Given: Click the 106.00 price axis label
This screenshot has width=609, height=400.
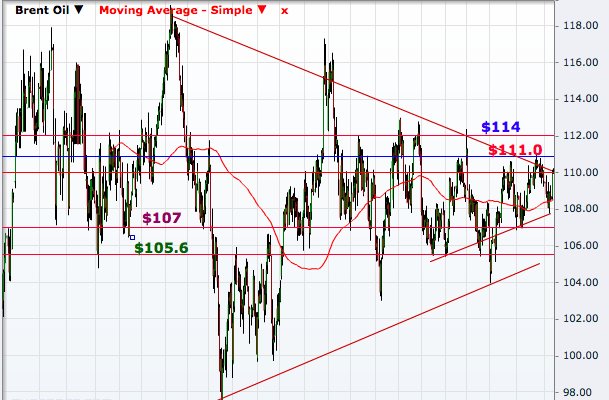Looking at the screenshot, I should [x=581, y=245].
